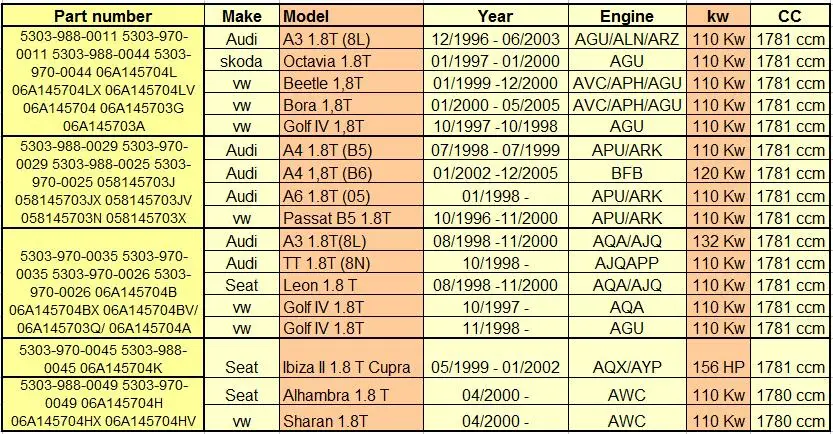Click the 07/1998 - 07/1999 year cell
This screenshot has height=434, width=833.
496,149
